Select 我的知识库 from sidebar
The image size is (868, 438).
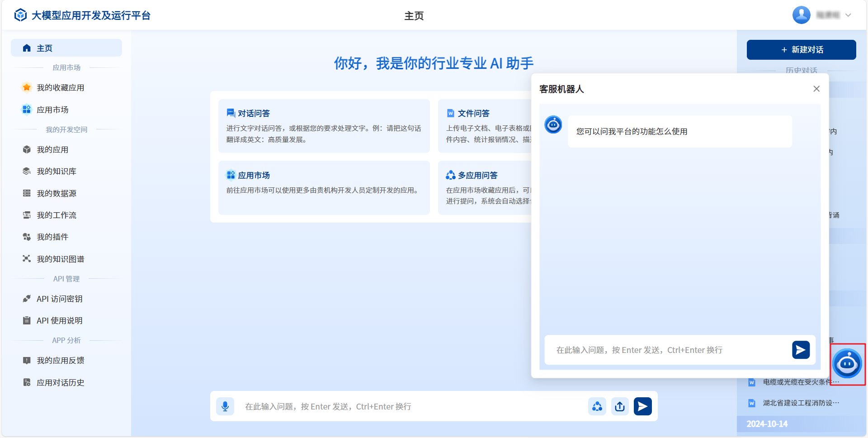tap(57, 171)
